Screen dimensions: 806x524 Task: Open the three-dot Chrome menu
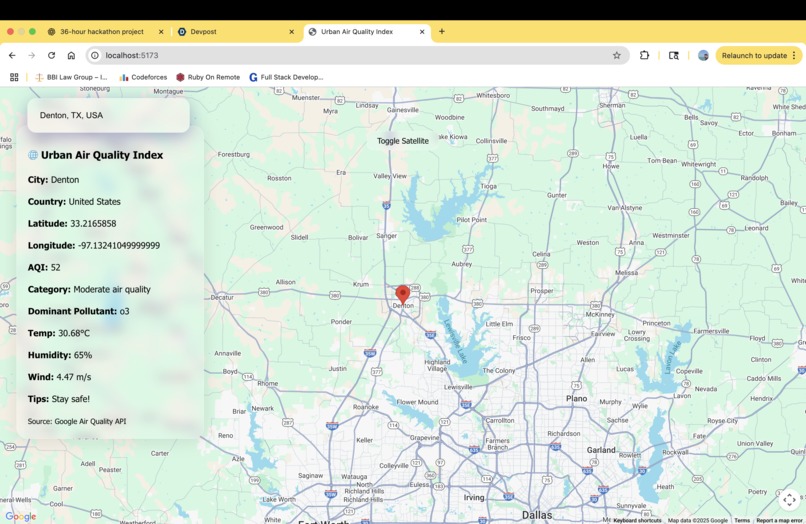(x=794, y=56)
